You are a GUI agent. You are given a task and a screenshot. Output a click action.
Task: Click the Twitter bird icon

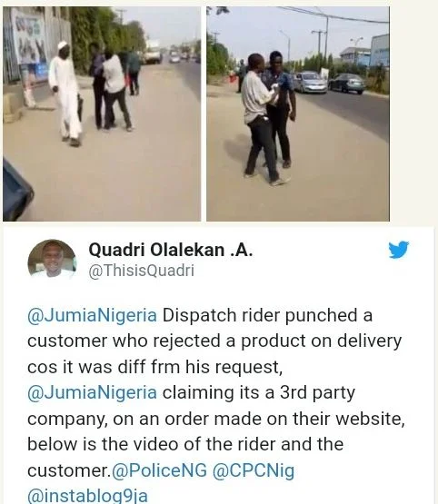398,250
